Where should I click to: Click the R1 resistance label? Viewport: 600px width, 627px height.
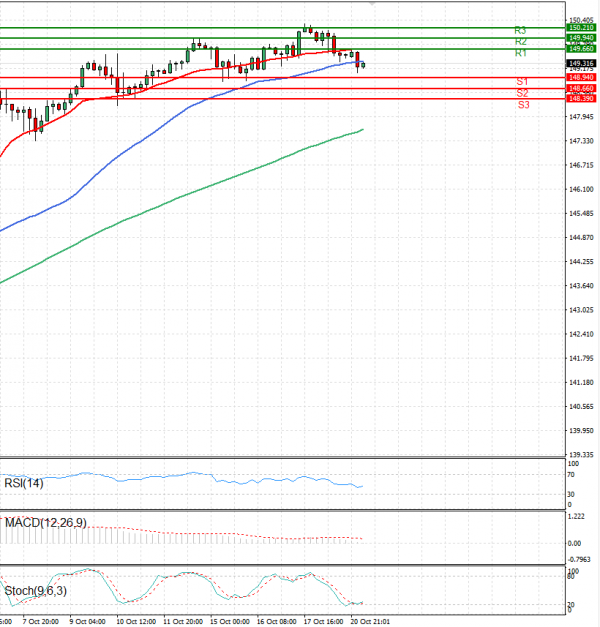[x=520, y=53]
